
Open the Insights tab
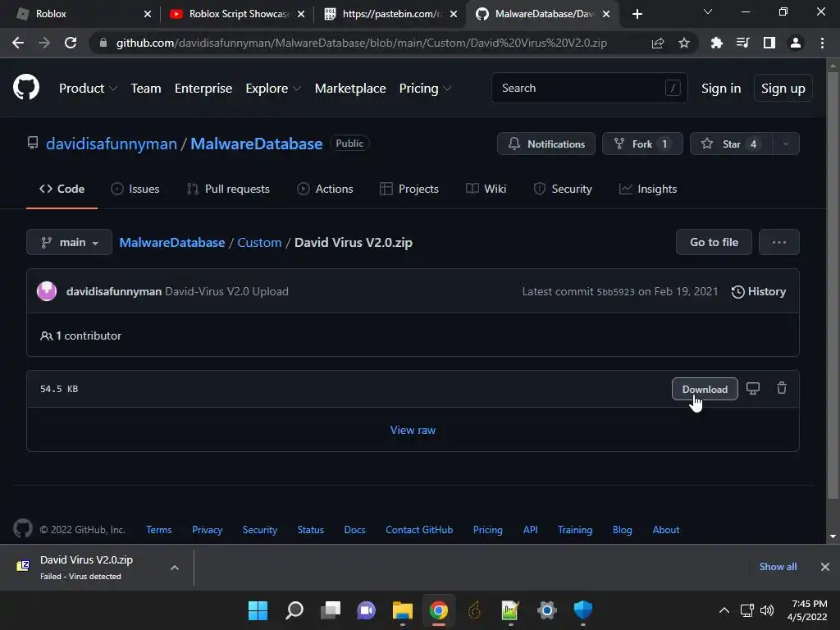pyautogui.click(x=648, y=189)
